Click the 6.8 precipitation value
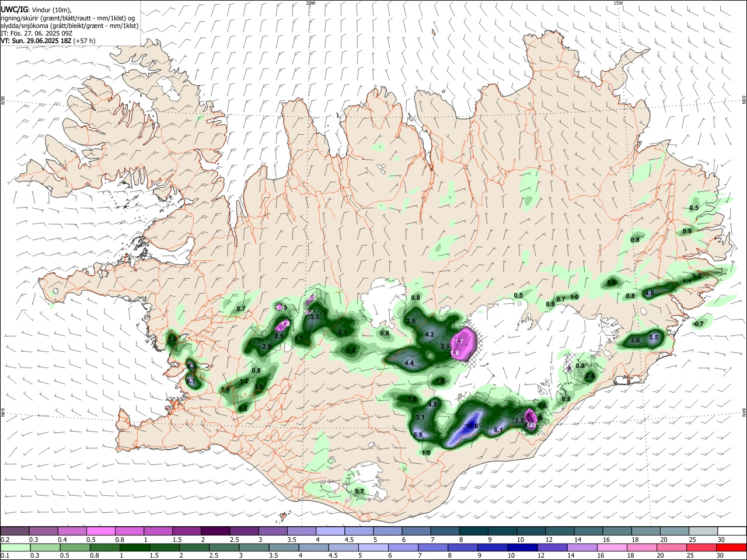Viewport: 747px width, 560px height. pyautogui.click(x=418, y=435)
